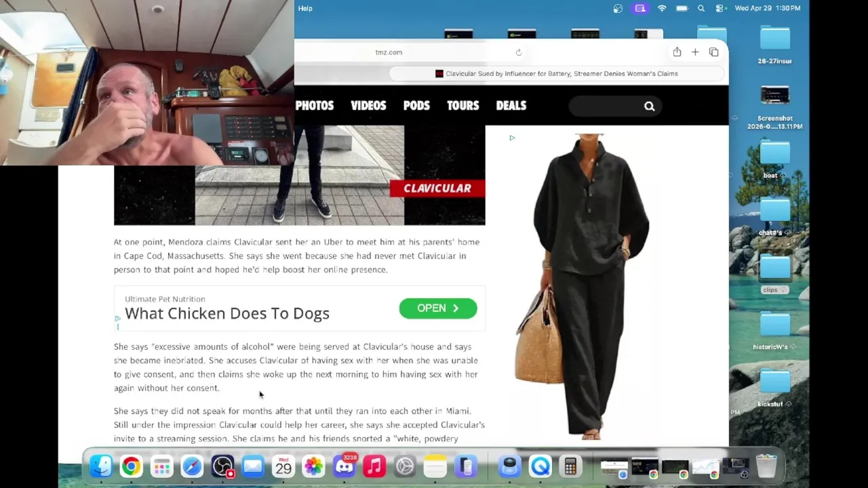
Task: Open the date and time in menu bar
Action: 768,8
